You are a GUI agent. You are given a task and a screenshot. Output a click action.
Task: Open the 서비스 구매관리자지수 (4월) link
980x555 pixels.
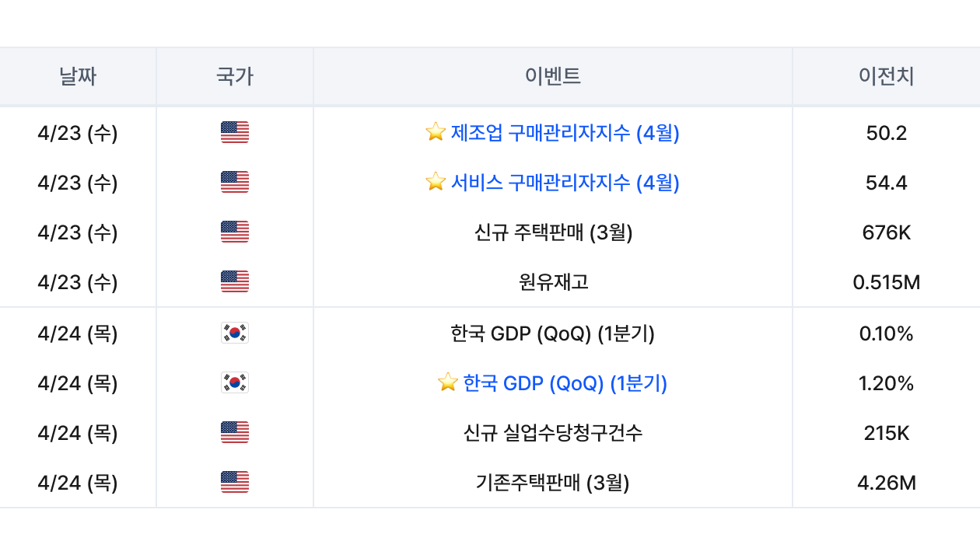coord(565,183)
